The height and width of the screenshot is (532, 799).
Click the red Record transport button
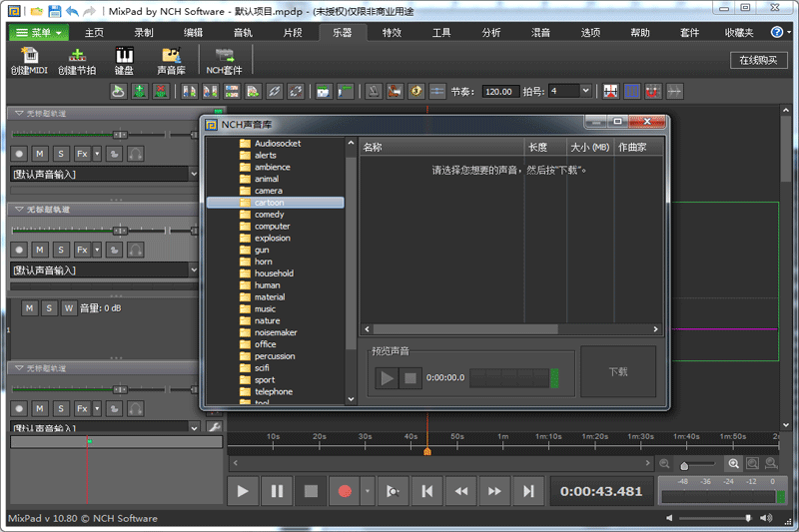(345, 491)
